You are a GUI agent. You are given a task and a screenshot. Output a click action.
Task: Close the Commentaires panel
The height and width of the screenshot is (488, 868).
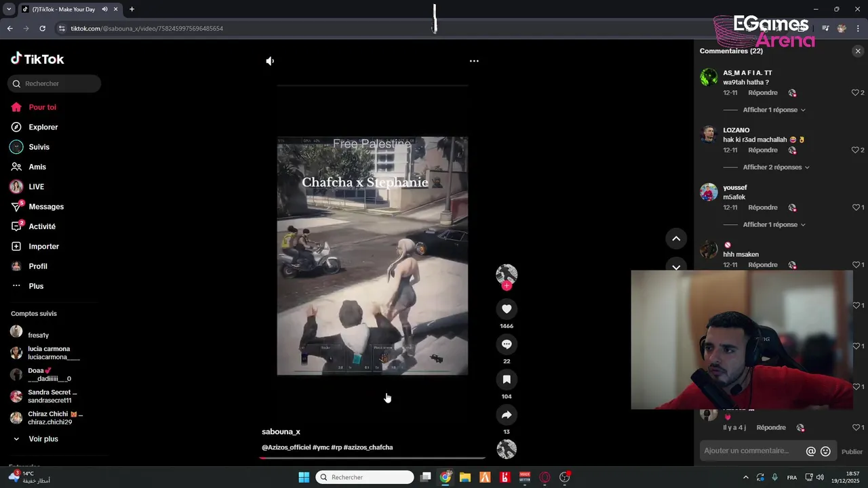(858, 51)
